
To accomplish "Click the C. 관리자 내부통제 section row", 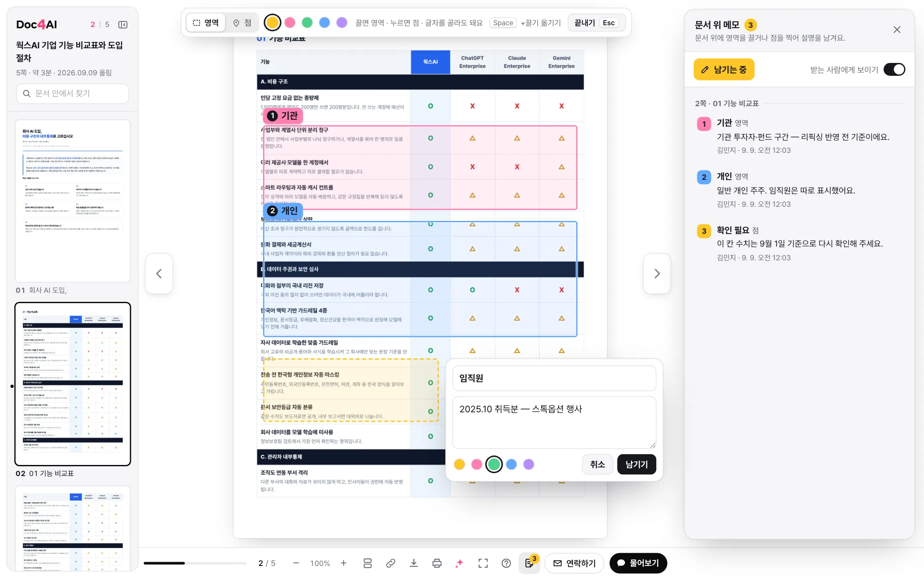I will 351,457.
